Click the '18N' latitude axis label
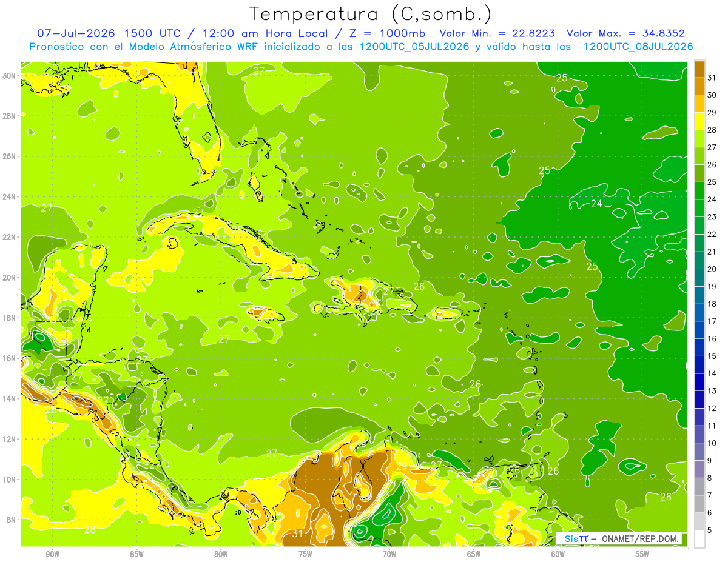The width and height of the screenshot is (728, 562). tap(10, 318)
